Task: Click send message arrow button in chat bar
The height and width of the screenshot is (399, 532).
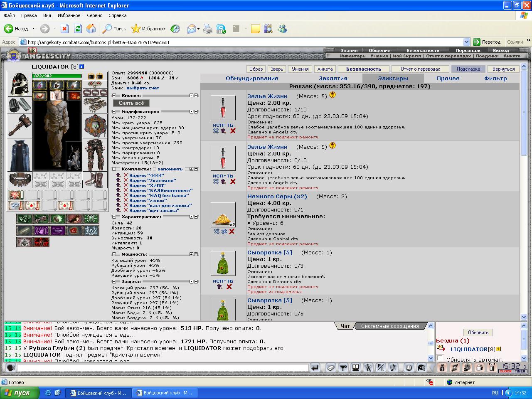Action: click(315, 368)
